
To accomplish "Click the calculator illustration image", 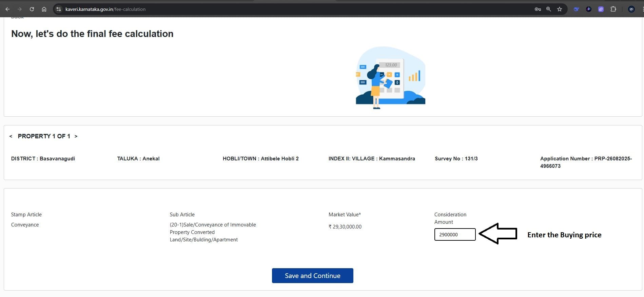I will click(390, 78).
